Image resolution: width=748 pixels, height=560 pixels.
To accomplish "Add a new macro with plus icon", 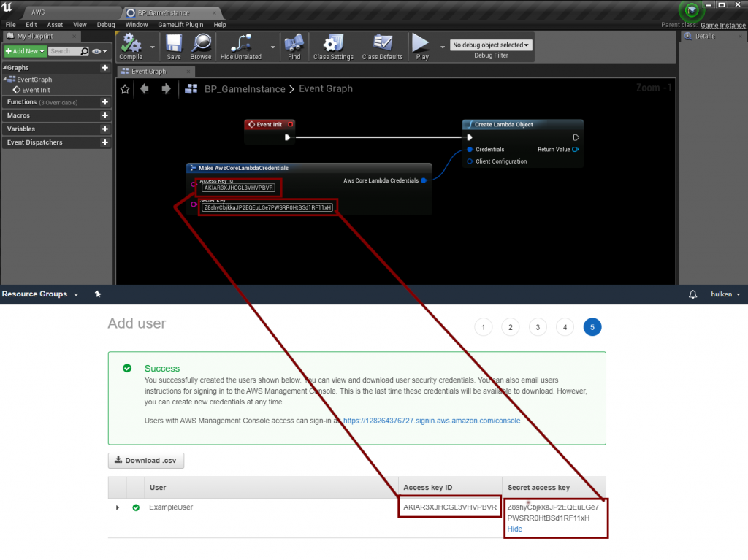I will [105, 115].
